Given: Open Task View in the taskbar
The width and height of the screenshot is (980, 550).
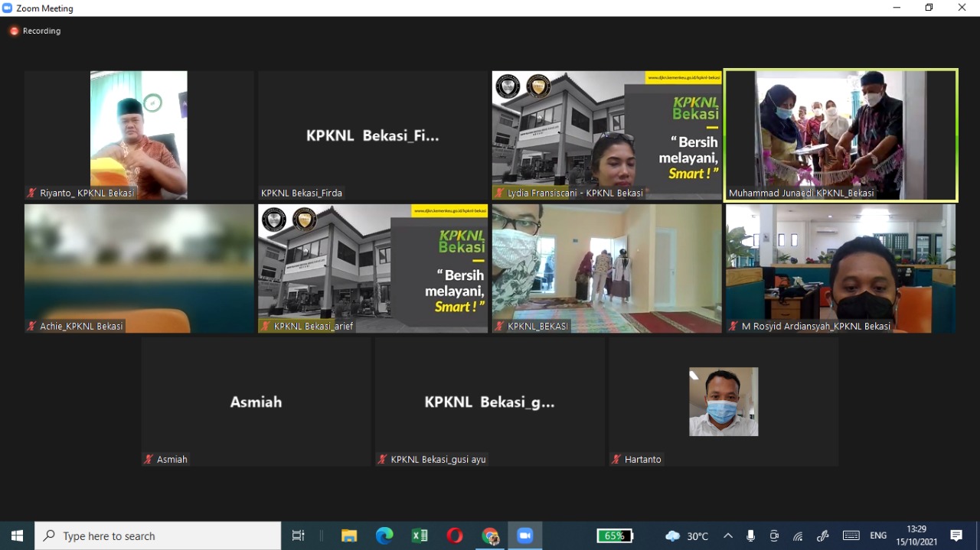Looking at the screenshot, I should click(299, 536).
